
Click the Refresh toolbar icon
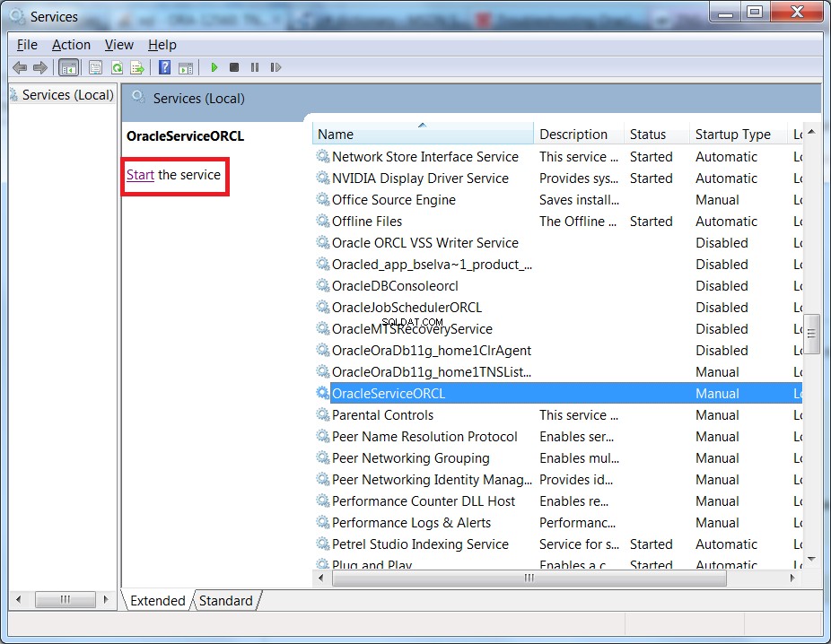[117, 67]
